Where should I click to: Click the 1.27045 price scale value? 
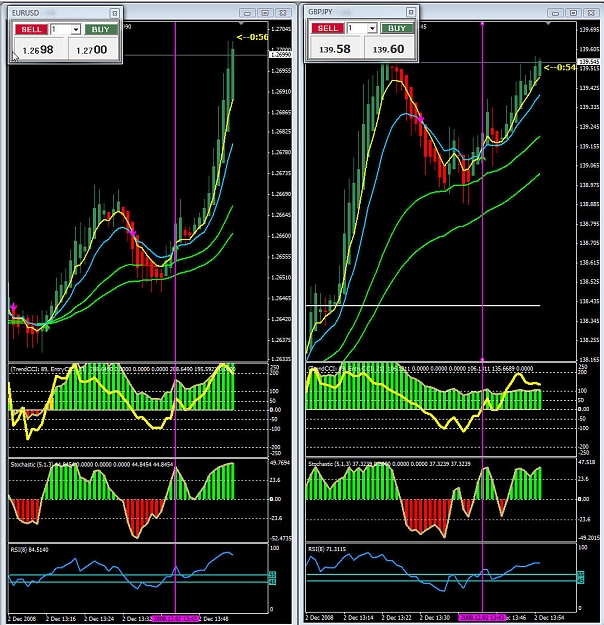[x=281, y=29]
